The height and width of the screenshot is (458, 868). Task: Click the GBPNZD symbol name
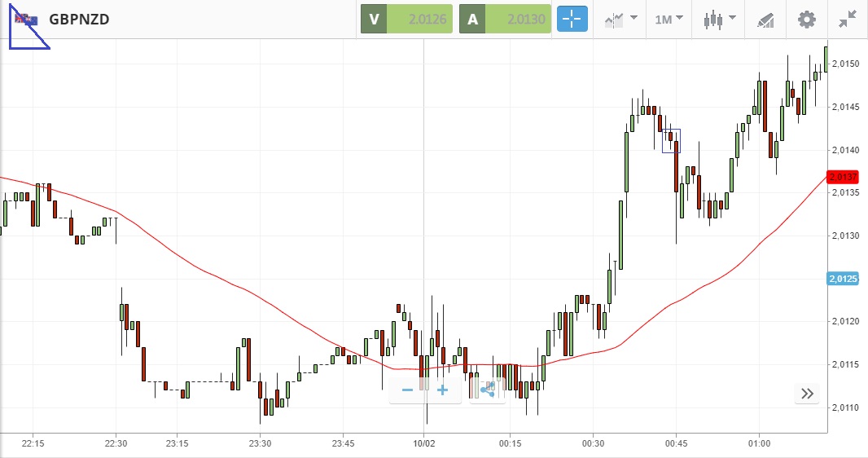point(79,20)
